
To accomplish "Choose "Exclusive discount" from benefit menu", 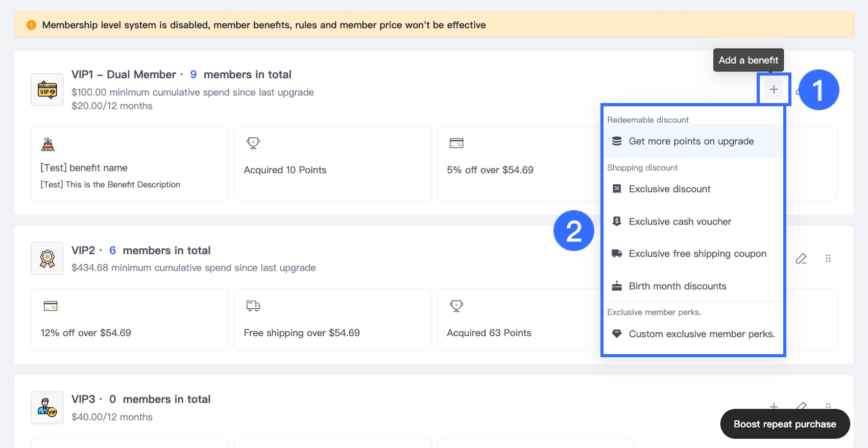I will (x=669, y=189).
